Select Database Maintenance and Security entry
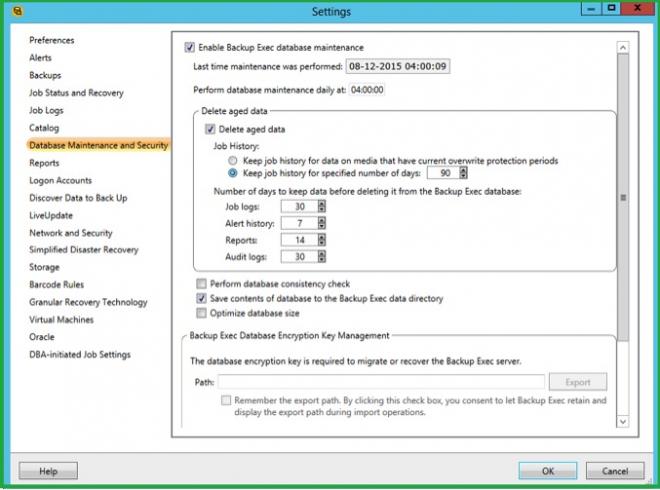The height and width of the screenshot is (490, 660). pyautogui.click(x=98, y=145)
